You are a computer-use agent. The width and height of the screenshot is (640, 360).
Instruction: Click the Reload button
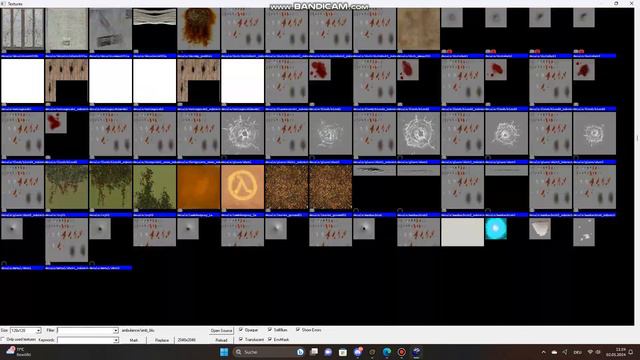click(221, 340)
